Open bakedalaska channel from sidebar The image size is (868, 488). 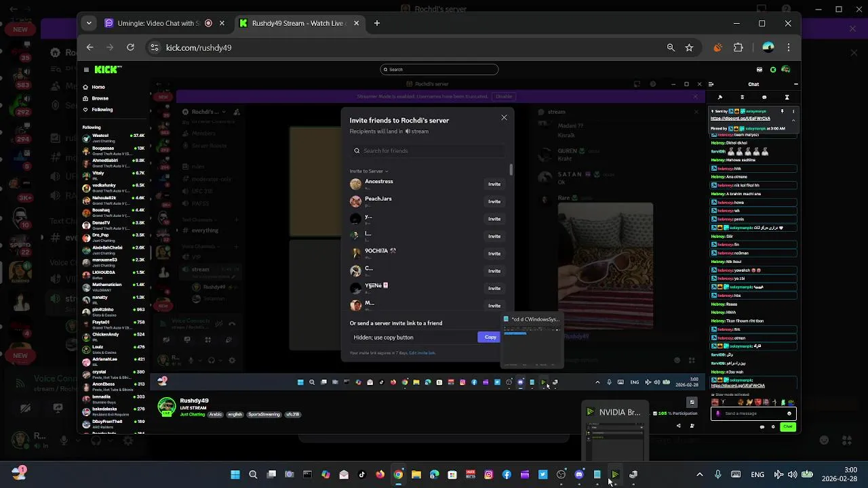113,411
